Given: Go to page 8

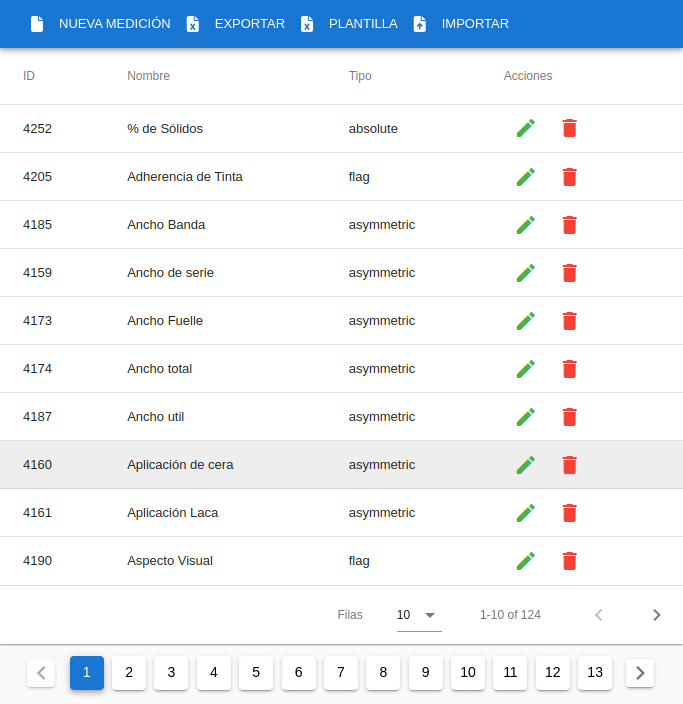Looking at the screenshot, I should click(383, 673).
